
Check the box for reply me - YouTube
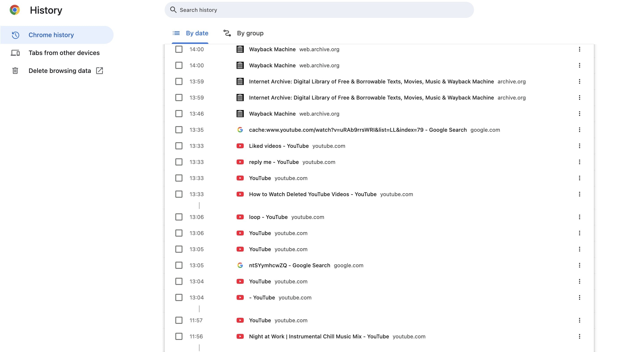coord(179,162)
